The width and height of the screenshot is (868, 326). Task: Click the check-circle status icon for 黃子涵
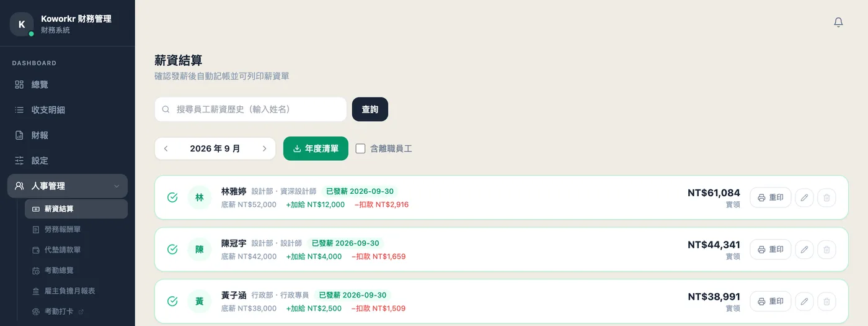pyautogui.click(x=172, y=301)
